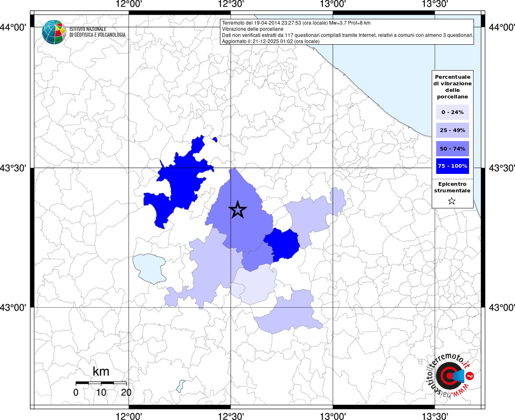The image size is (515, 420).
Task: Click the legend title 'Percentuale di vibrazione delle porcellane'
Action: click(452, 87)
